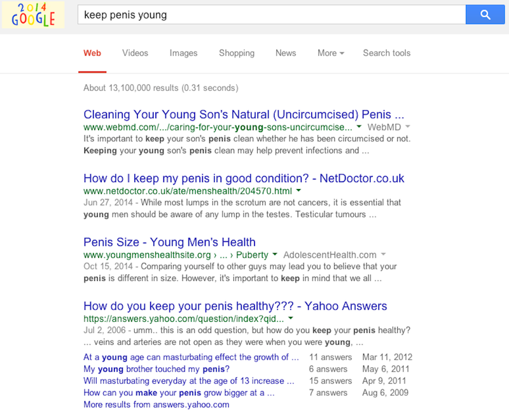Expand the More dropdown menu

(330, 53)
